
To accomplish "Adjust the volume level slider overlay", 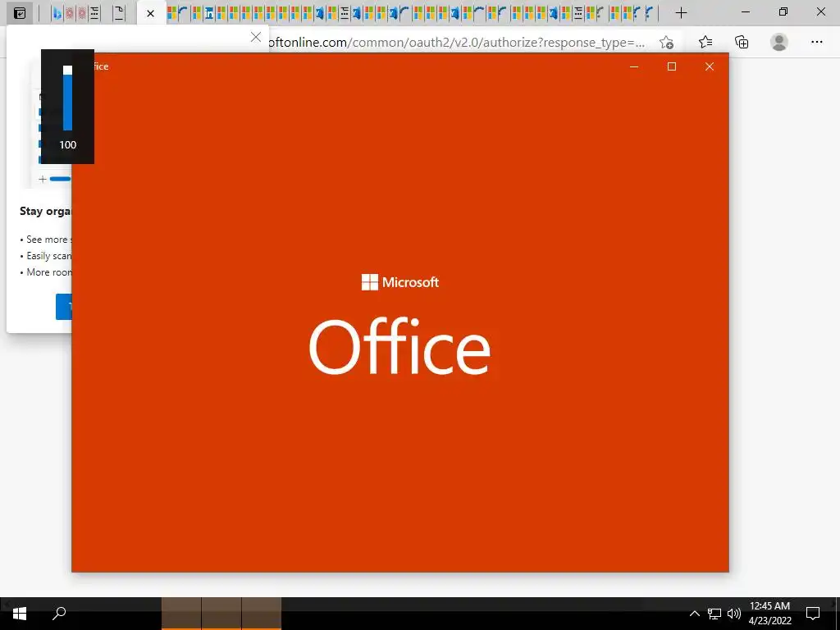I will pos(67,98).
